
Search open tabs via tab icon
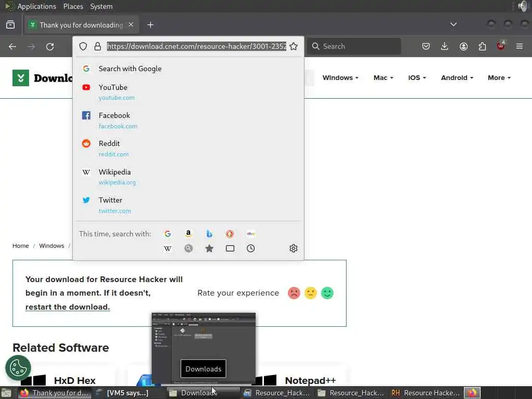click(230, 248)
